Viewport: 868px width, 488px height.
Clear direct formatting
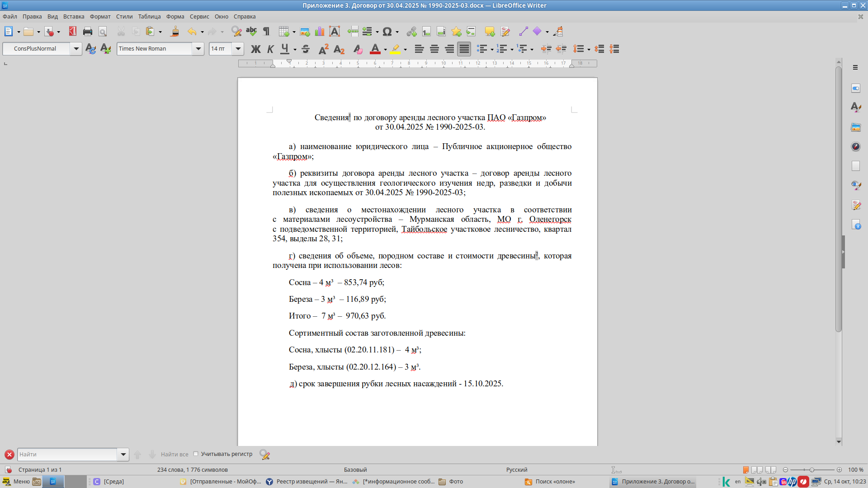358,49
